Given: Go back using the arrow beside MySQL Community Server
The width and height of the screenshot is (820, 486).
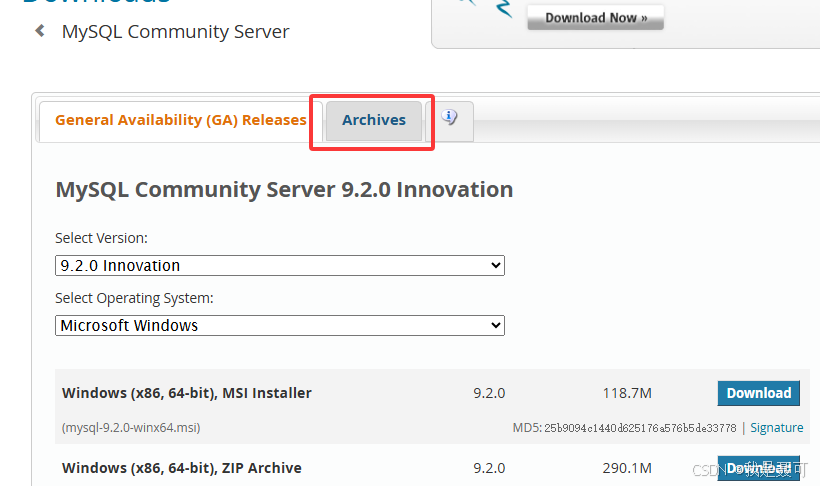Looking at the screenshot, I should click(x=40, y=31).
